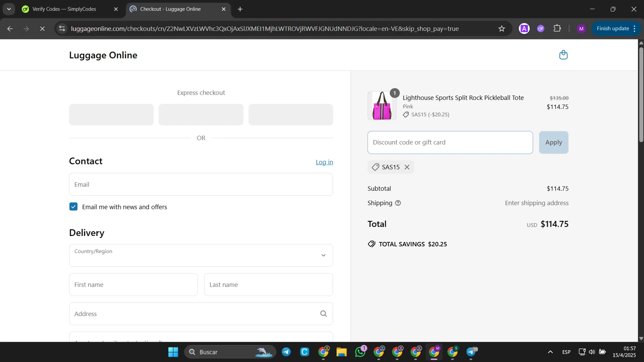
Task: Open a new browser tab
Action: 240,9
